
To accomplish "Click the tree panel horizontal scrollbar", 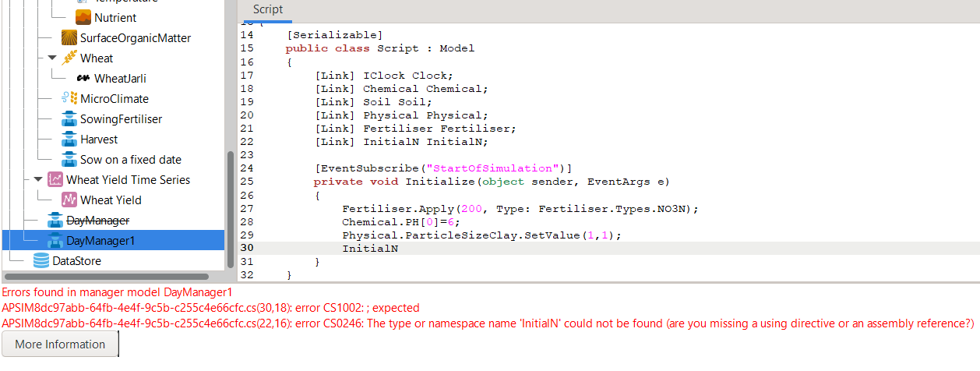I will pyautogui.click(x=107, y=276).
